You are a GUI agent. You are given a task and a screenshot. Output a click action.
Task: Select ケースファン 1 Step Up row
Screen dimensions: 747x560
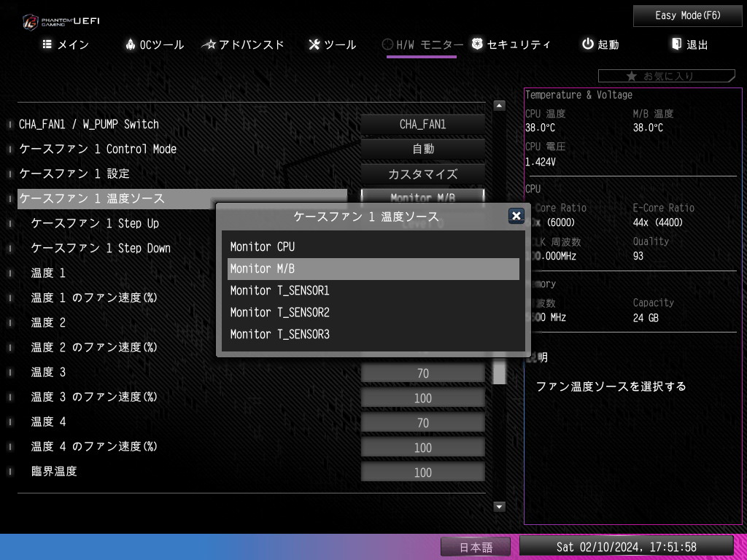pyautogui.click(x=95, y=224)
